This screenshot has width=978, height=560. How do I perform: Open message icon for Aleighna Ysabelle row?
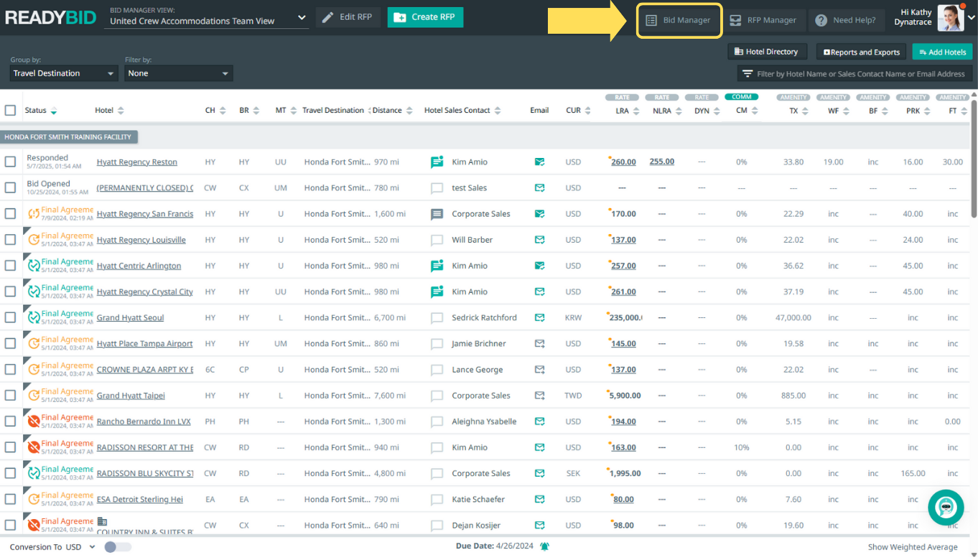point(437,421)
